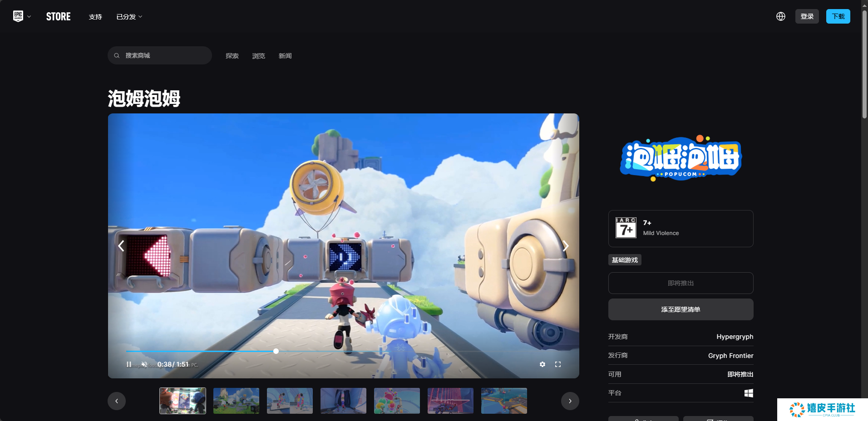Click the blue 下载 download button
Viewport: 868px width, 421px height.
coord(838,16)
